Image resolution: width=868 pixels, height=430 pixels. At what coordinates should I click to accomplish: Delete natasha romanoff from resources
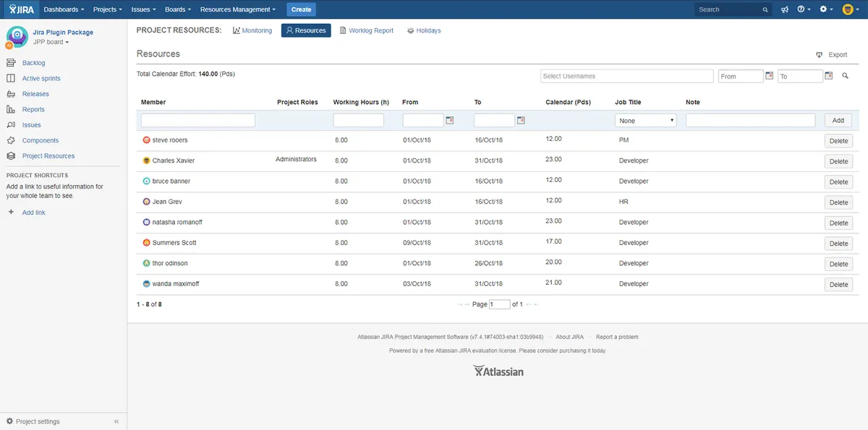[838, 223]
